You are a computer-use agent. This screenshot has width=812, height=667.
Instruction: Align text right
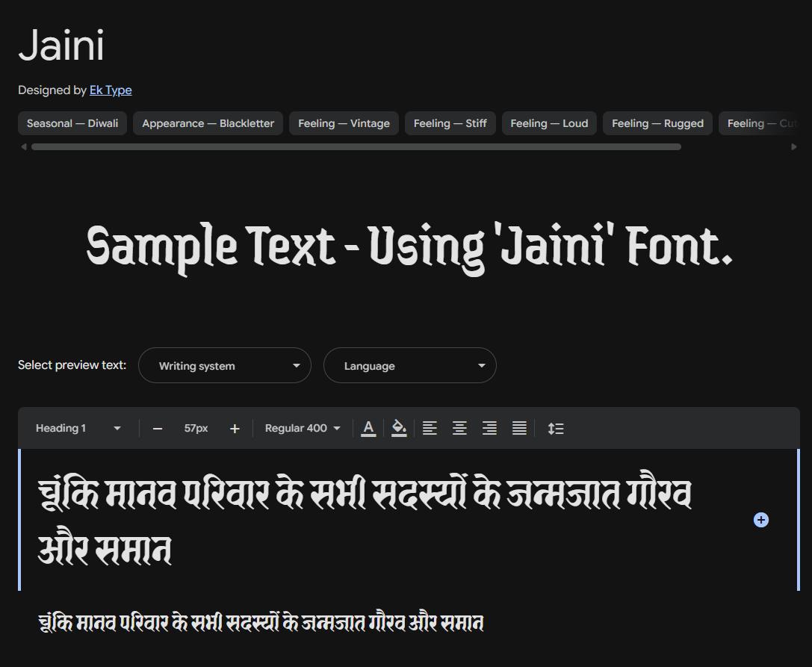(489, 428)
